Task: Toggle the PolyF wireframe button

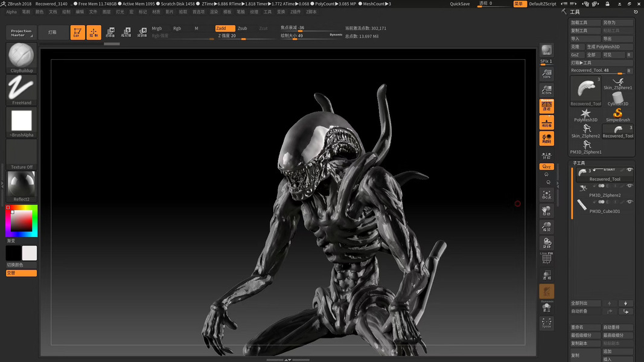Action: 547,259
